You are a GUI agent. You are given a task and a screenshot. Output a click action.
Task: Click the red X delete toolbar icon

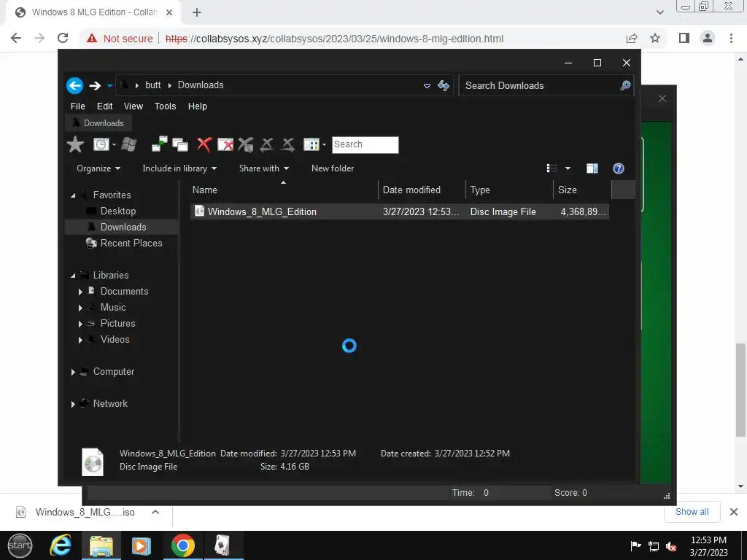tap(204, 144)
